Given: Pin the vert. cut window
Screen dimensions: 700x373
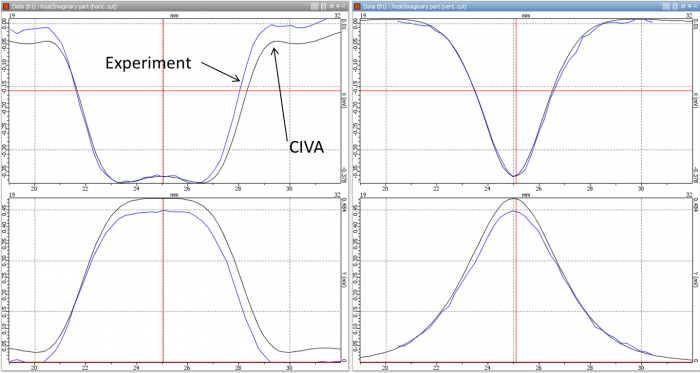Looking at the screenshot, I should click(690, 6).
